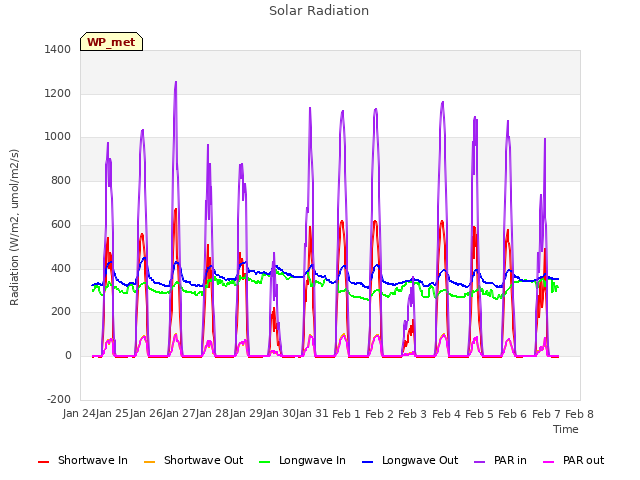The width and height of the screenshot is (640, 480).
Task: Click the Feb 1 x-axis date label
Action: (346, 414)
